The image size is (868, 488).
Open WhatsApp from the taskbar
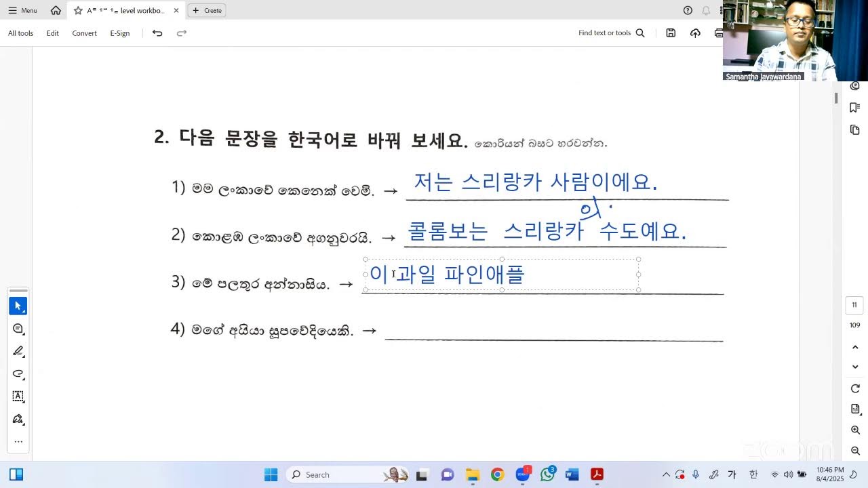tap(547, 474)
